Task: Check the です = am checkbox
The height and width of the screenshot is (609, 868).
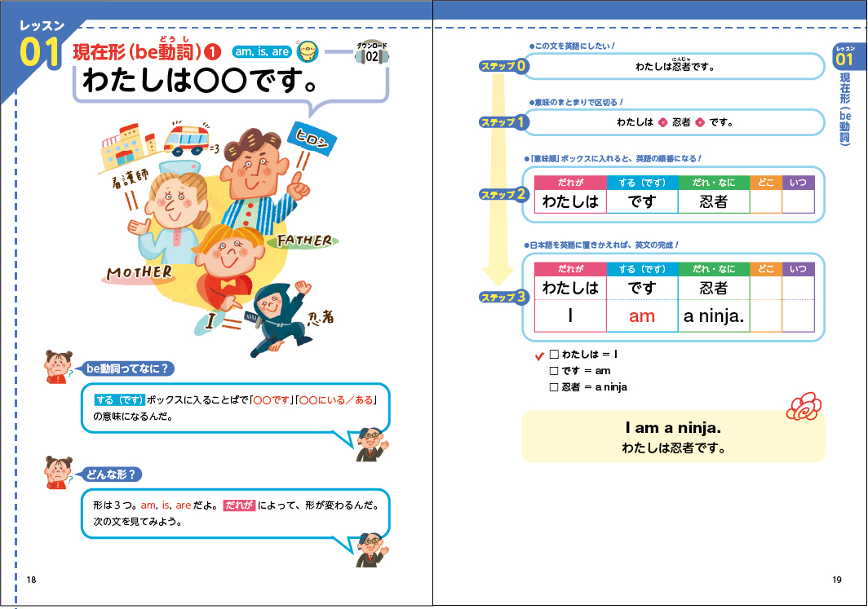Action: point(554,371)
